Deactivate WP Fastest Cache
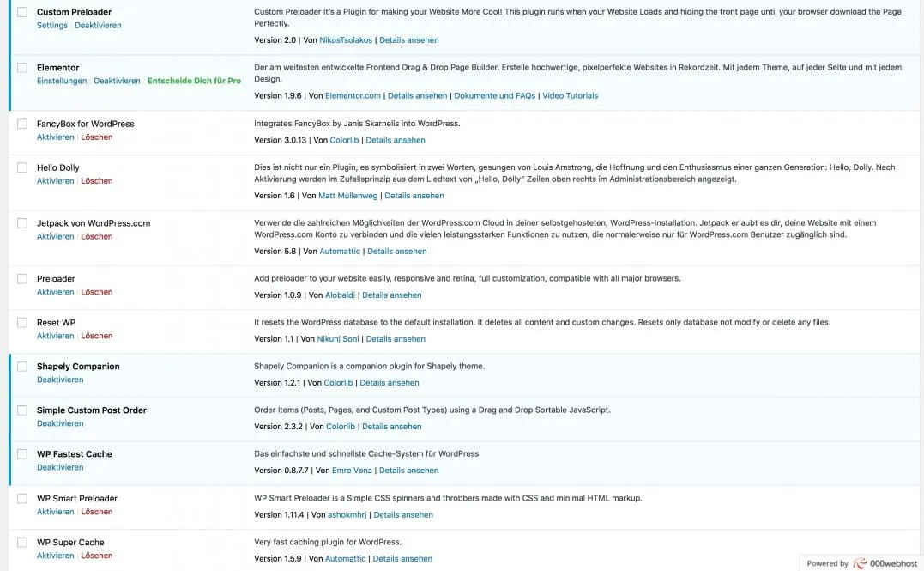 60,467
